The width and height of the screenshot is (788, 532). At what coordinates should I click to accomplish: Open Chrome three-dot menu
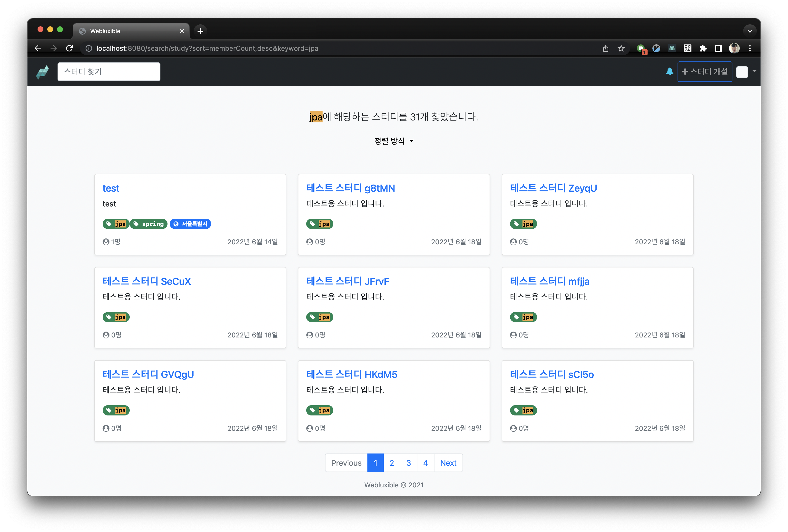[750, 48]
